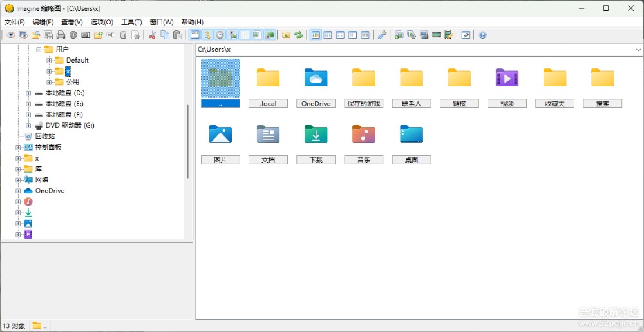This screenshot has width=644, height=332.
Task: Select 回收站 in the folder tree
Action: point(44,136)
